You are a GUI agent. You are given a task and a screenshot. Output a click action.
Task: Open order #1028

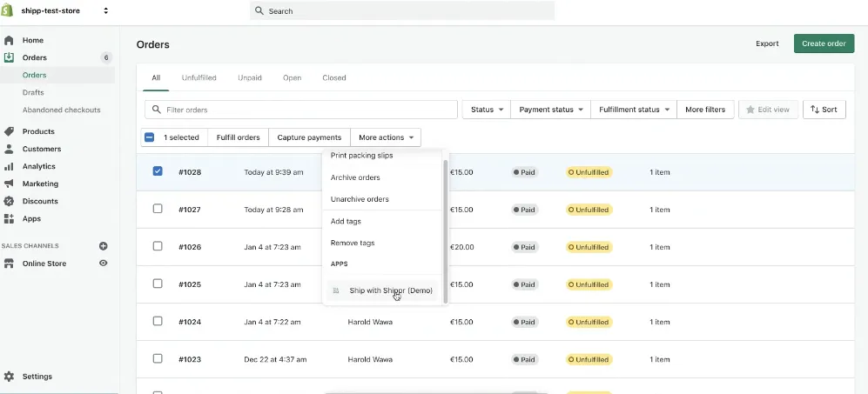190,172
